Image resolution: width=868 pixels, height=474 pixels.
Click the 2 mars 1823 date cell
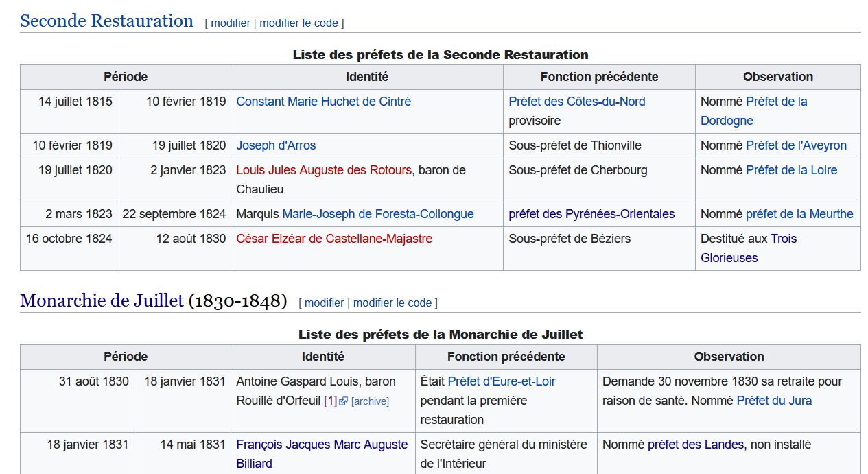point(69,214)
